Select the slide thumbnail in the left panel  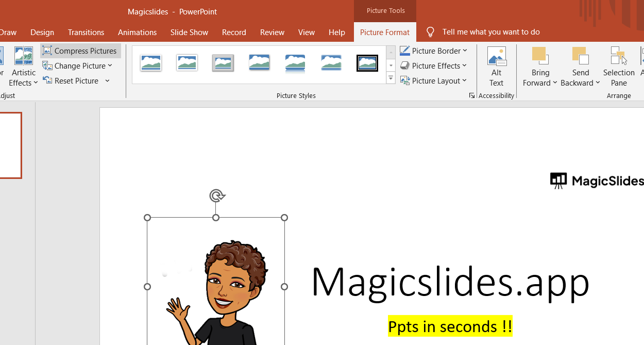(11, 145)
